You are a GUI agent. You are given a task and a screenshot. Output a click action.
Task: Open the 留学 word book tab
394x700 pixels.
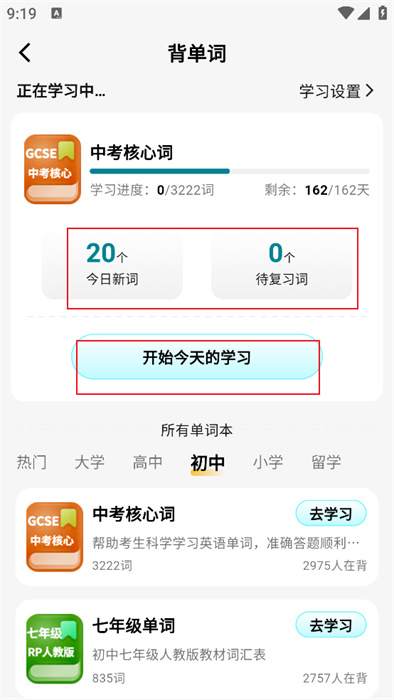326,462
